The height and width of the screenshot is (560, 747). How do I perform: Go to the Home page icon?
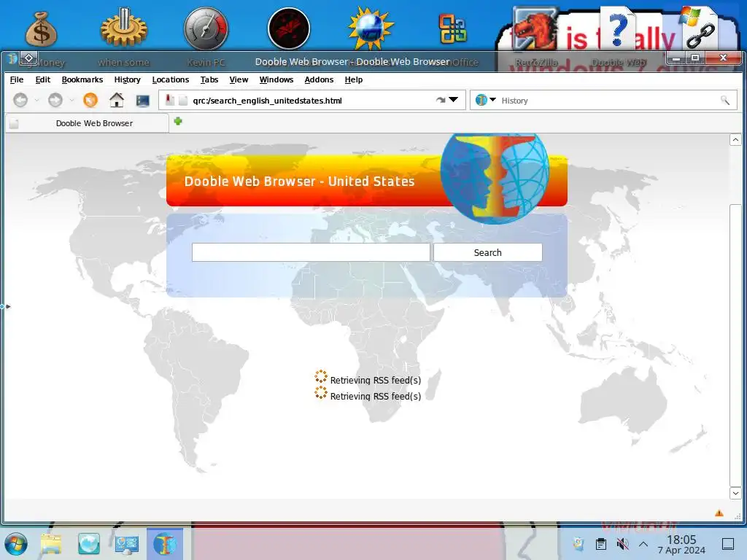[x=117, y=100]
